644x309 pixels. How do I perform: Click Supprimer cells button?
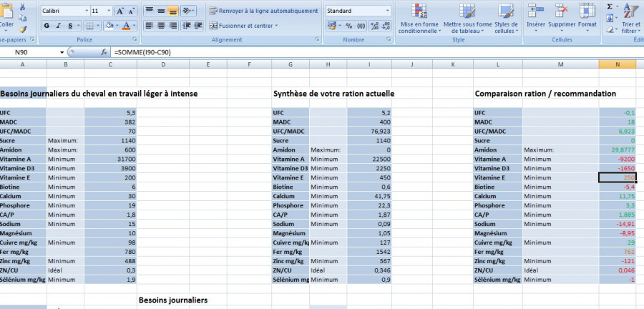(x=562, y=19)
